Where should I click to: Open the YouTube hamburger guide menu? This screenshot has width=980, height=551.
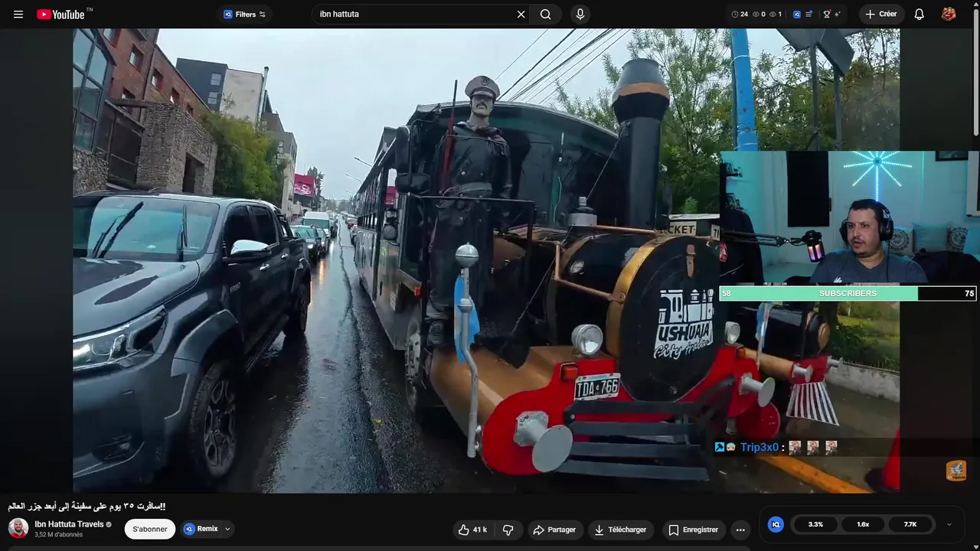(x=18, y=15)
